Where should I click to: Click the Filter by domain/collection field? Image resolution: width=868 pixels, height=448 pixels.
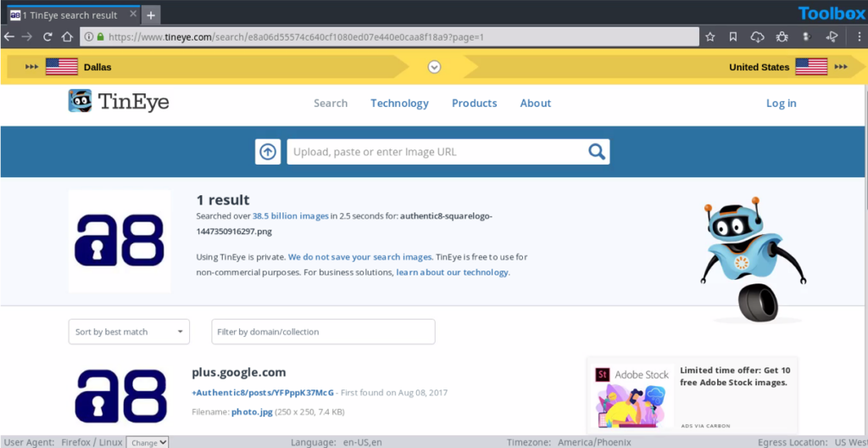pyautogui.click(x=323, y=332)
